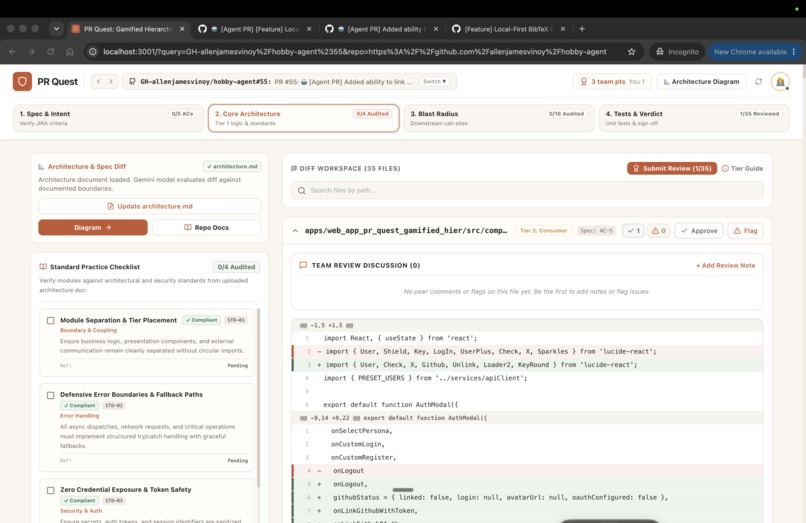The image size is (806, 523).
Task: Bookmark page with the star icon
Action: click(632, 51)
